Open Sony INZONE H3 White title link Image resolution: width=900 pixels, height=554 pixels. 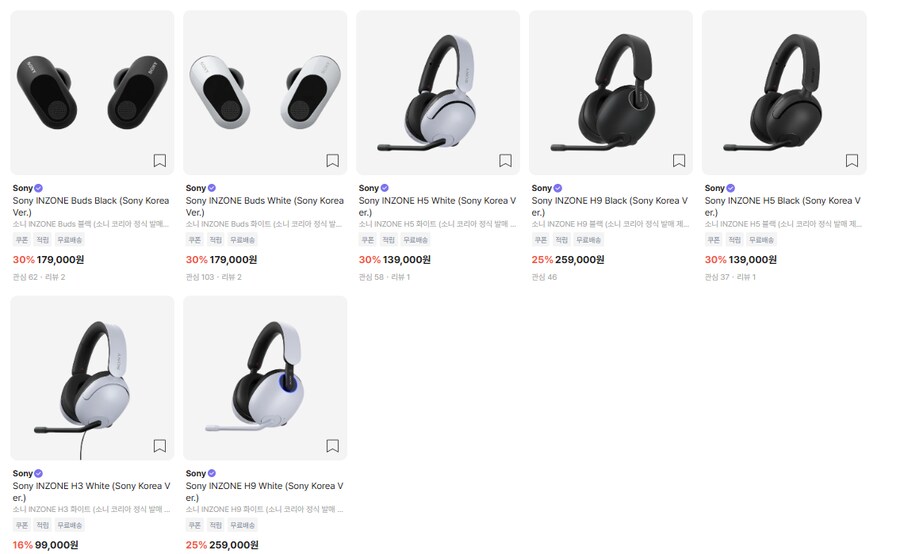coord(91,491)
